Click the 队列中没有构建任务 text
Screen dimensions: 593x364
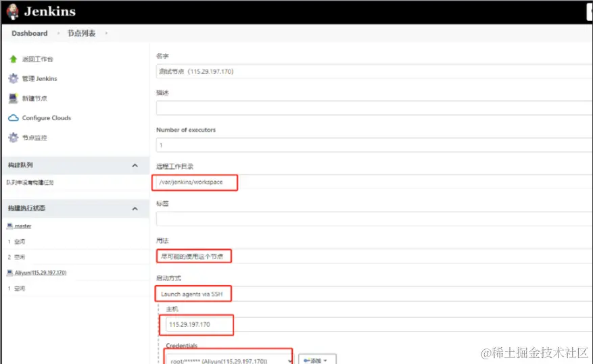[x=30, y=182]
